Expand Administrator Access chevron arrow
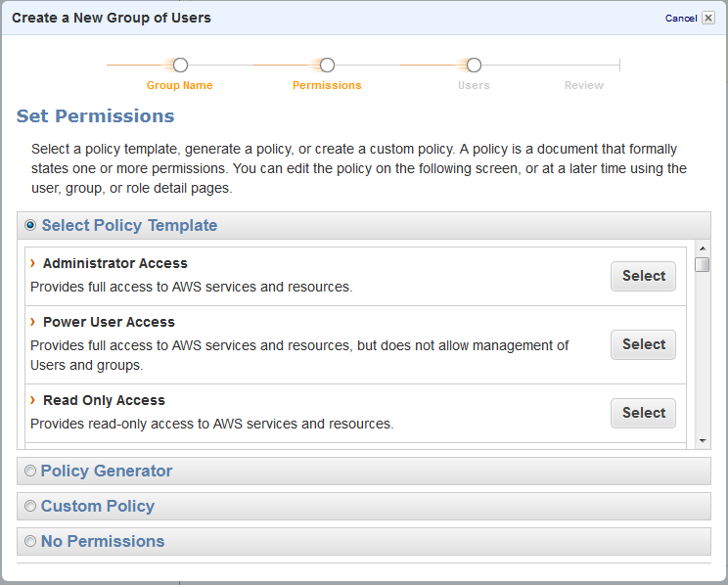The width and height of the screenshot is (728, 585). click(x=33, y=263)
